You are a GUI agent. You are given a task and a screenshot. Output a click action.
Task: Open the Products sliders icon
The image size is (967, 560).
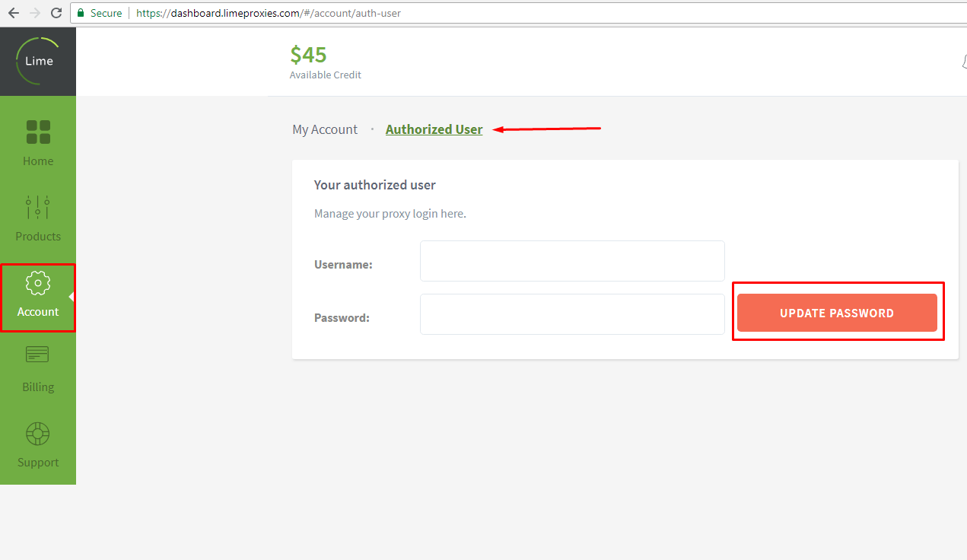[x=38, y=208]
